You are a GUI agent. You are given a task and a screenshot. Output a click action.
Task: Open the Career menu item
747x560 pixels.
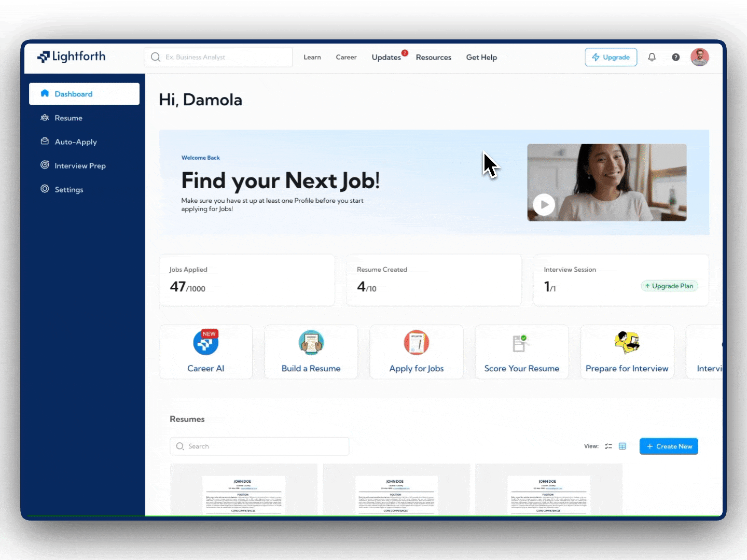pyautogui.click(x=346, y=58)
